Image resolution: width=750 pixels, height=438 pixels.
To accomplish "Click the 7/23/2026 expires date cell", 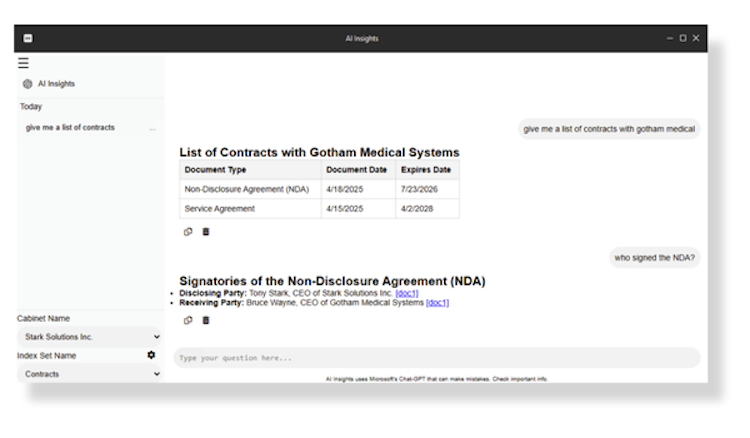I will 428,189.
